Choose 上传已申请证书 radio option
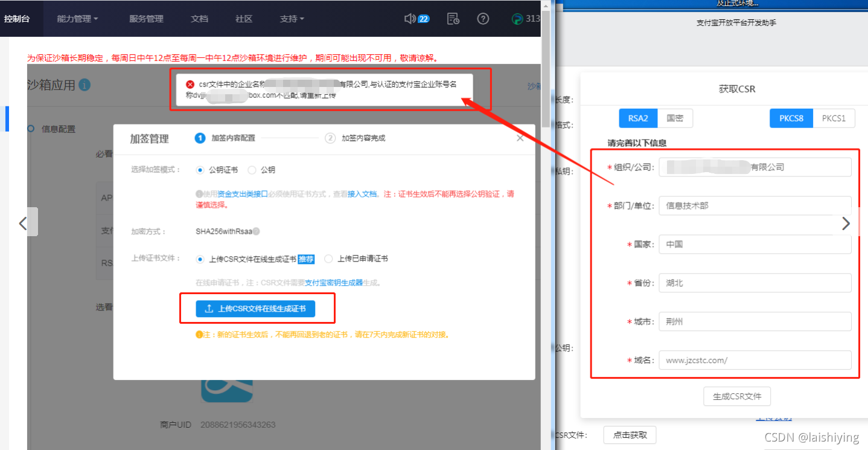Viewport: 868px width, 450px height. [x=328, y=259]
